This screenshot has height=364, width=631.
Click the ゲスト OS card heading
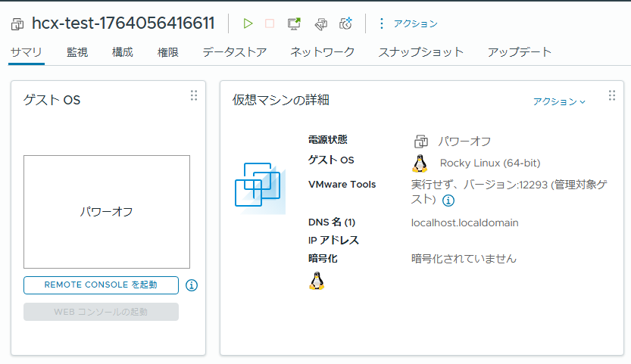tap(52, 100)
